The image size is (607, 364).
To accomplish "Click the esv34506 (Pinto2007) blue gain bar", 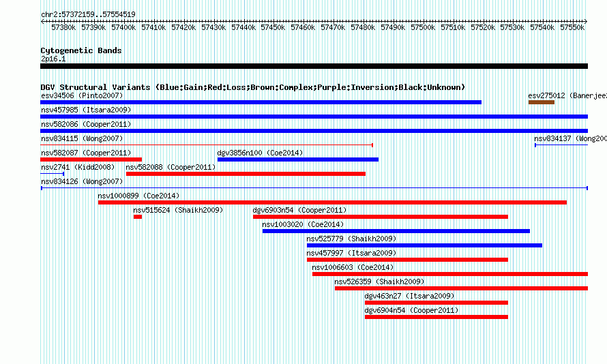I will (x=261, y=102).
